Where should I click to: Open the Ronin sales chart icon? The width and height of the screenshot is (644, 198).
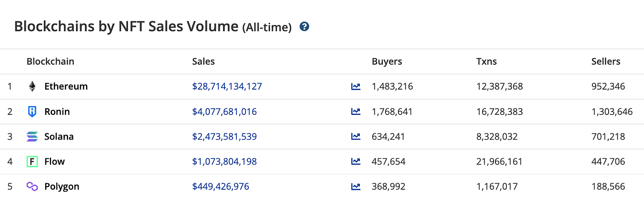click(356, 112)
